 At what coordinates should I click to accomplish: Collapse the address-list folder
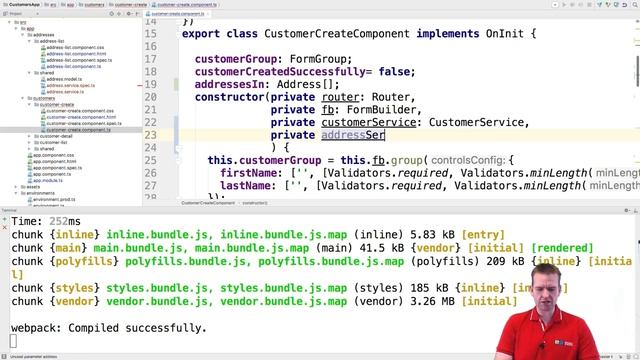(x=29, y=41)
